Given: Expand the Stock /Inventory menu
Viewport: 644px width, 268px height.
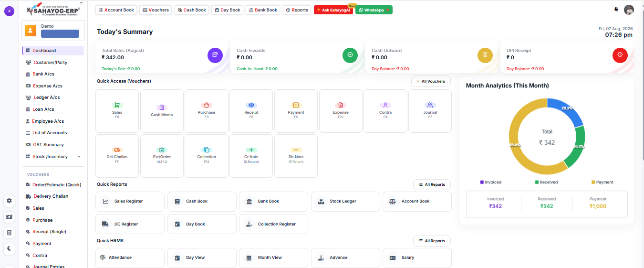Looking at the screenshot, I should [x=53, y=157].
